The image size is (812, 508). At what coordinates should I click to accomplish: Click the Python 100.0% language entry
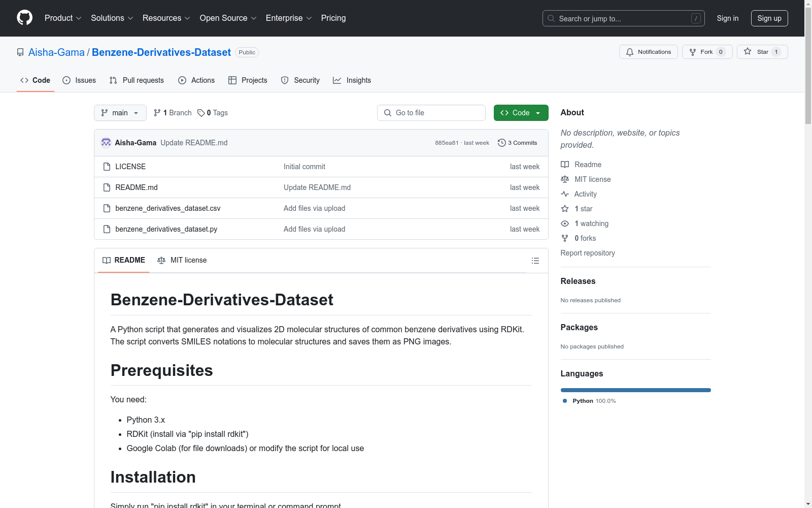click(589, 401)
